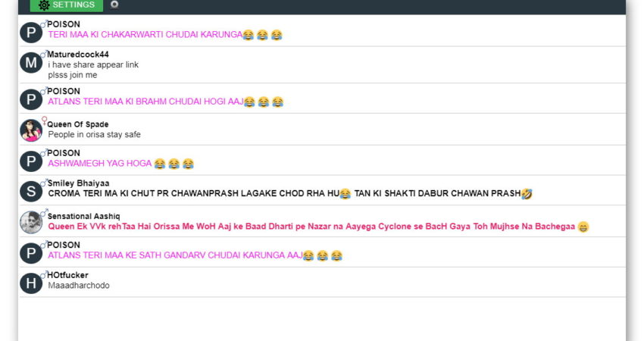
Task: Click the male symbol near Sensational Aashiq
Action: [x=43, y=213]
